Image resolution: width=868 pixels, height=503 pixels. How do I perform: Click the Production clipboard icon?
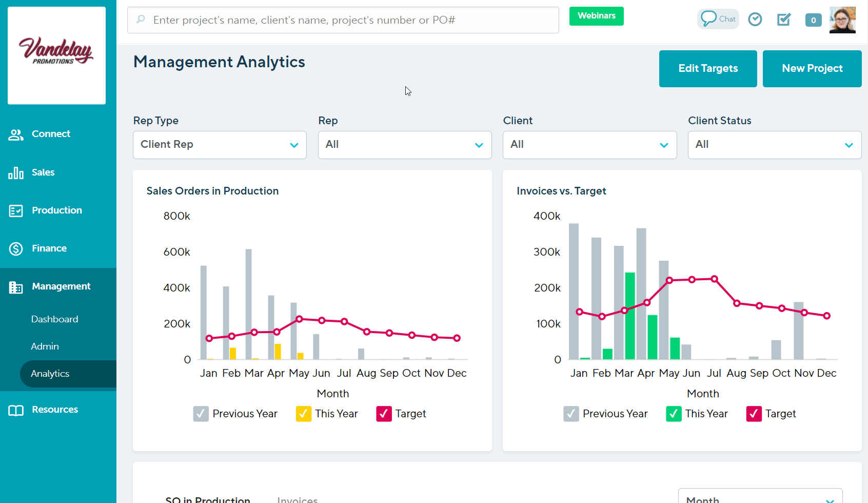[x=16, y=210]
